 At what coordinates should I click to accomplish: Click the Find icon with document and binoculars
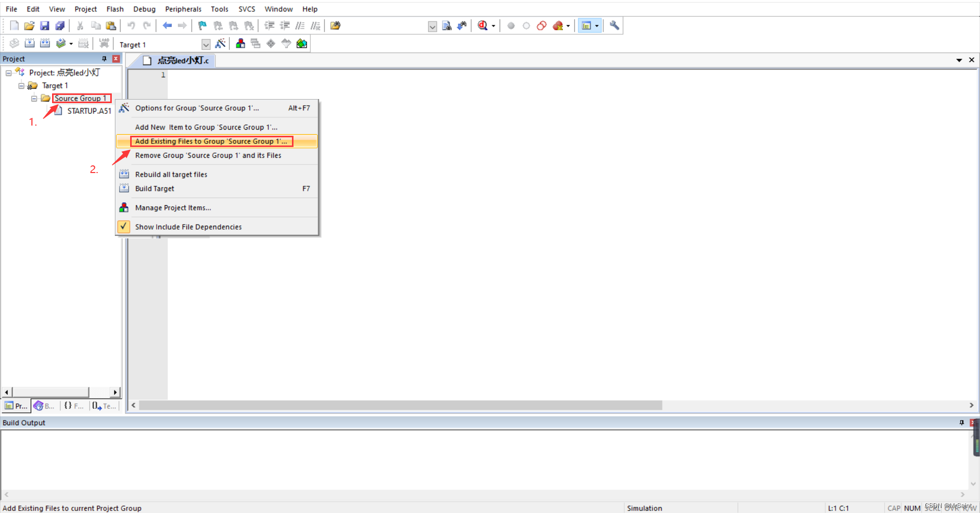coord(447,26)
